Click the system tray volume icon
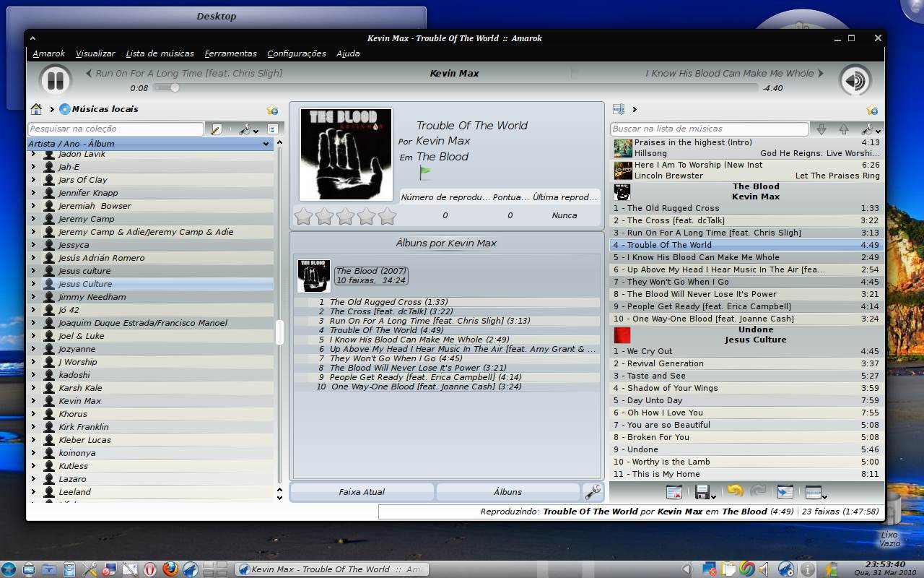Image resolution: width=924 pixels, height=578 pixels. (x=764, y=569)
